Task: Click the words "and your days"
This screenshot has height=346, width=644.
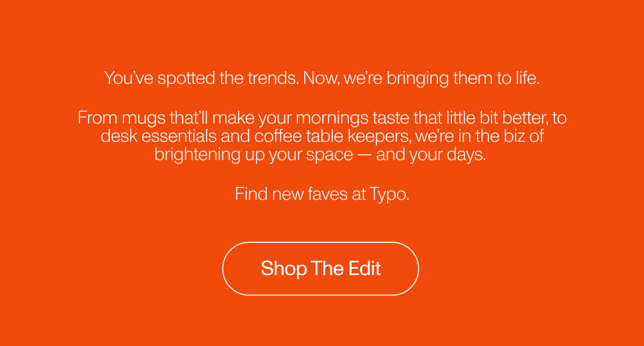Action: 431,155
